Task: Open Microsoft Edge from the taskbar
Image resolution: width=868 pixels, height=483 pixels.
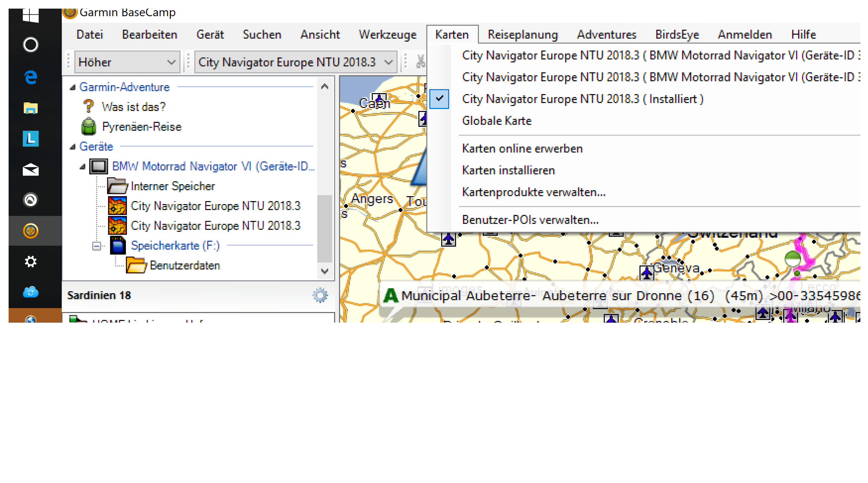Action: pyautogui.click(x=31, y=78)
